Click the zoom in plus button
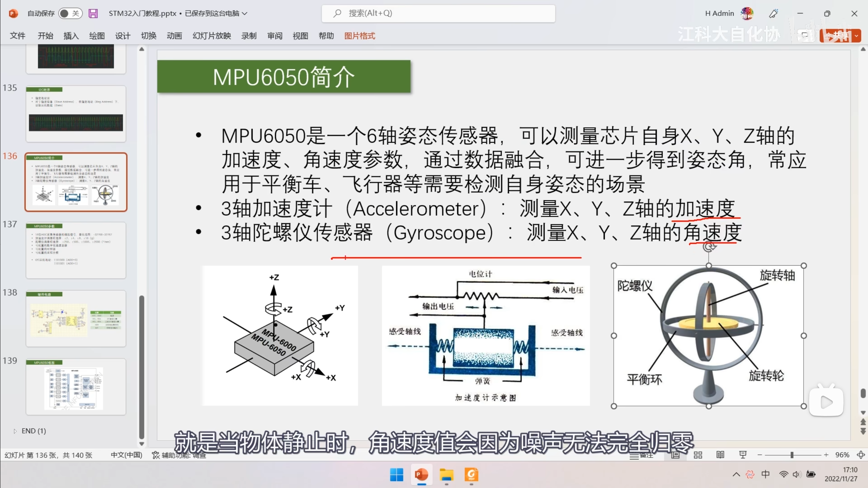 [x=826, y=455]
